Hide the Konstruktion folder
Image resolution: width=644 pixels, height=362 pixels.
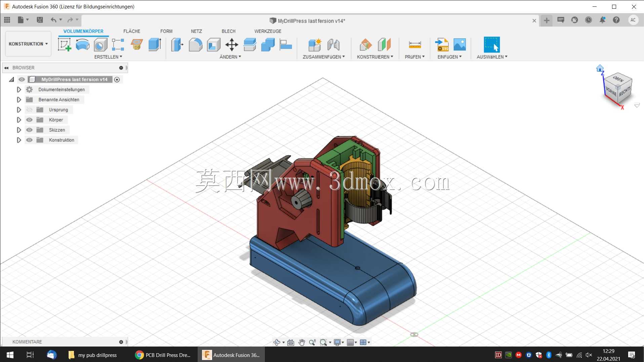click(29, 140)
